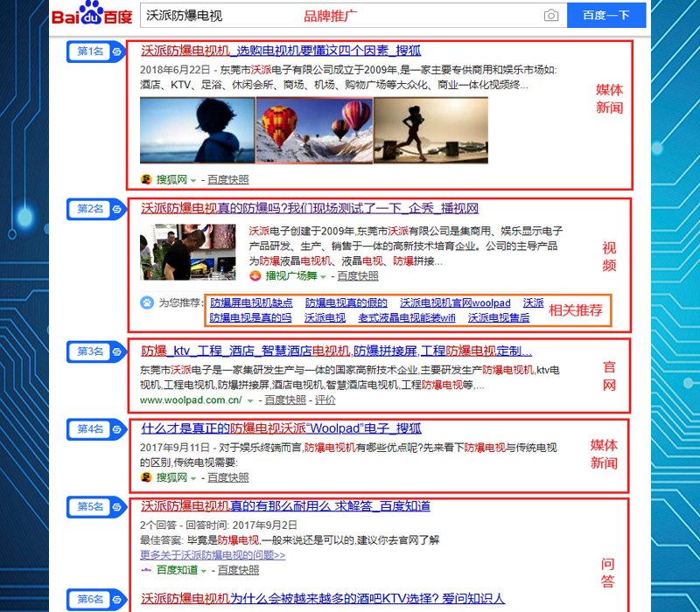The width and height of the screenshot is (700, 612).
Task: Open recommended link 防爆电视真的假的
Action: (x=346, y=303)
